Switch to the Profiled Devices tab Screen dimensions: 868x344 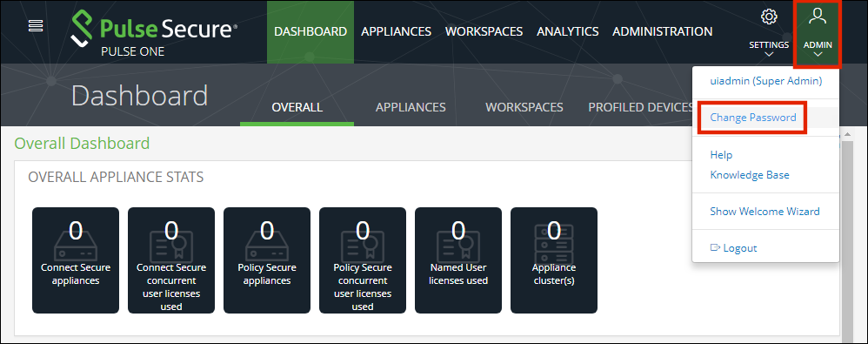coord(640,107)
